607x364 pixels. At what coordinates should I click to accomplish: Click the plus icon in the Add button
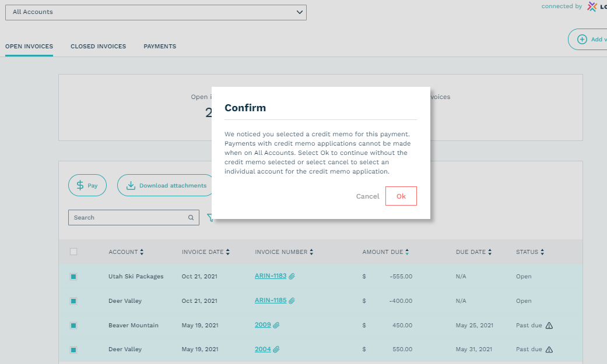[581, 40]
